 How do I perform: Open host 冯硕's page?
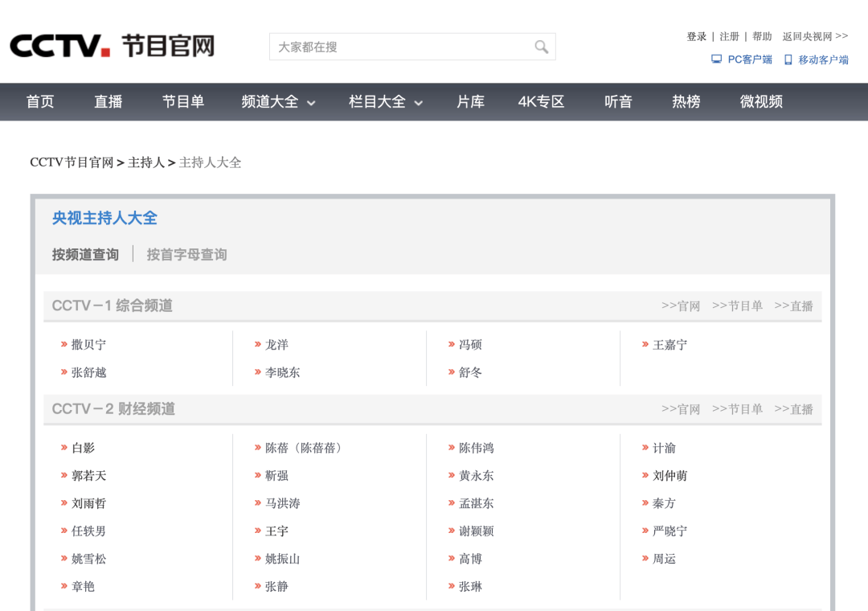[470, 345]
